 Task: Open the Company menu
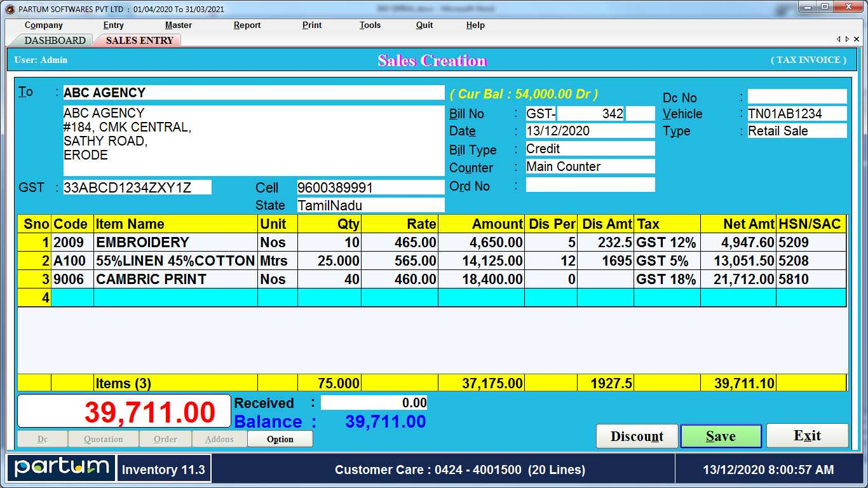(43, 25)
